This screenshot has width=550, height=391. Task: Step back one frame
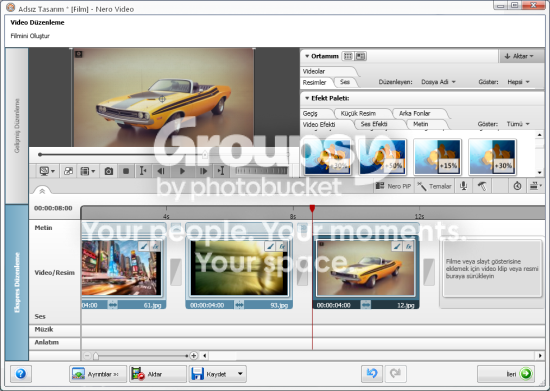coord(161,171)
